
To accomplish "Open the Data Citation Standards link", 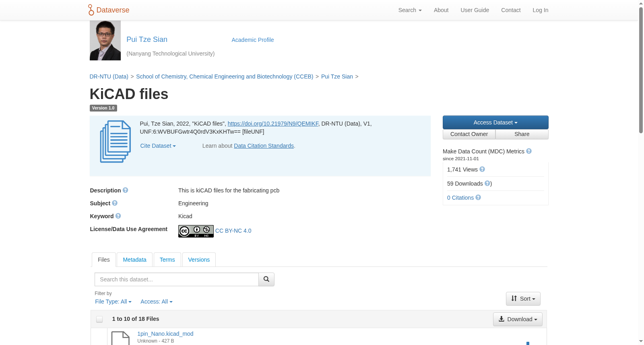I will [x=264, y=146].
